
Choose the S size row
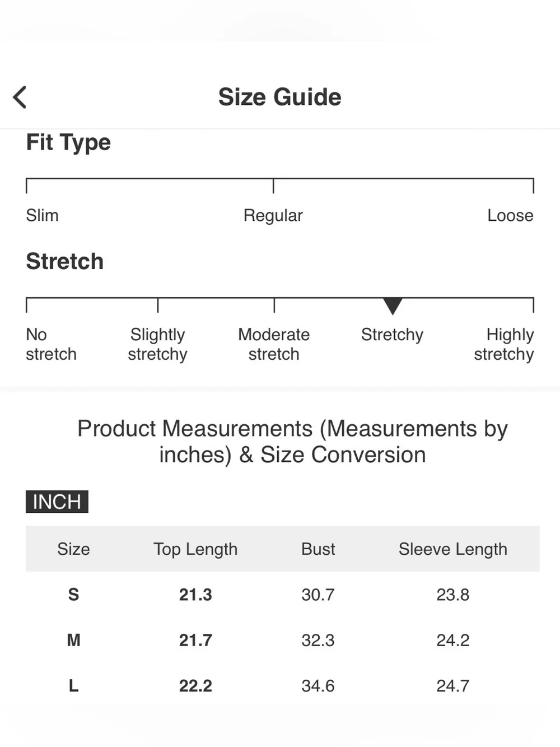pyautogui.click(x=282, y=595)
